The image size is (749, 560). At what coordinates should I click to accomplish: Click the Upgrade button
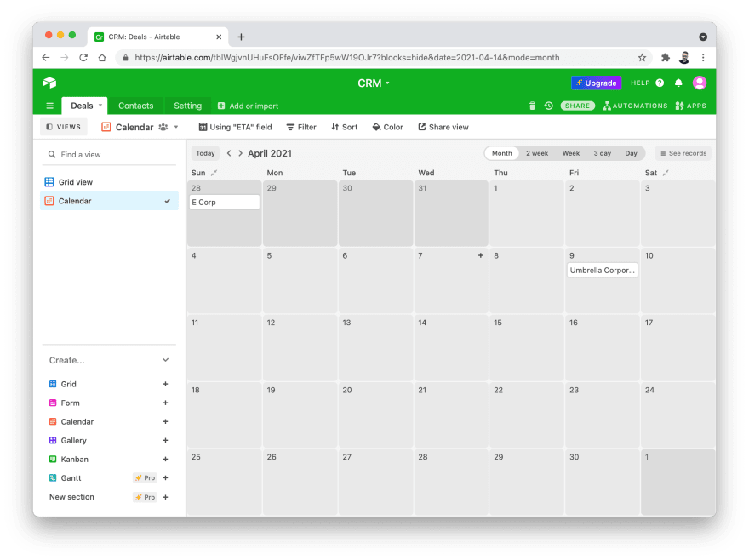[x=596, y=83]
